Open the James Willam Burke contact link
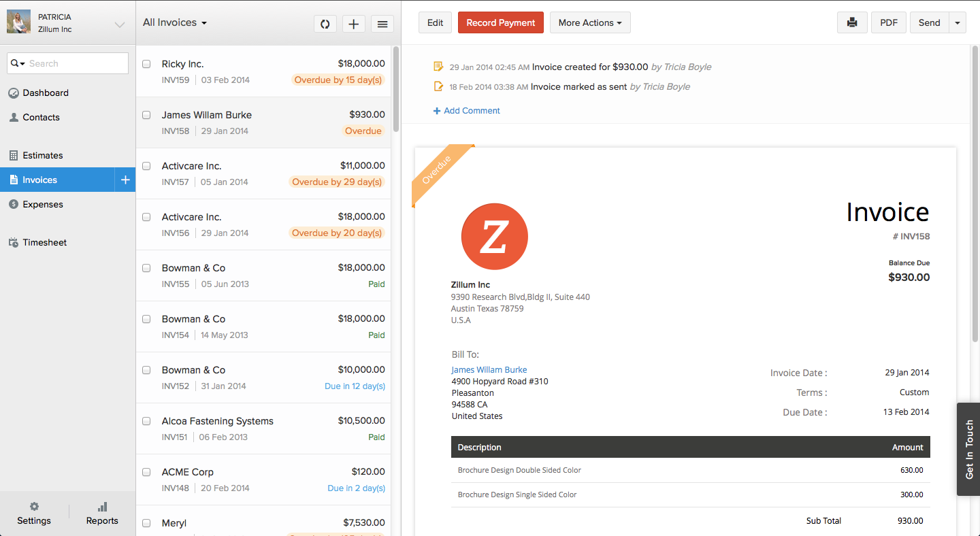The image size is (980, 536). (x=489, y=369)
